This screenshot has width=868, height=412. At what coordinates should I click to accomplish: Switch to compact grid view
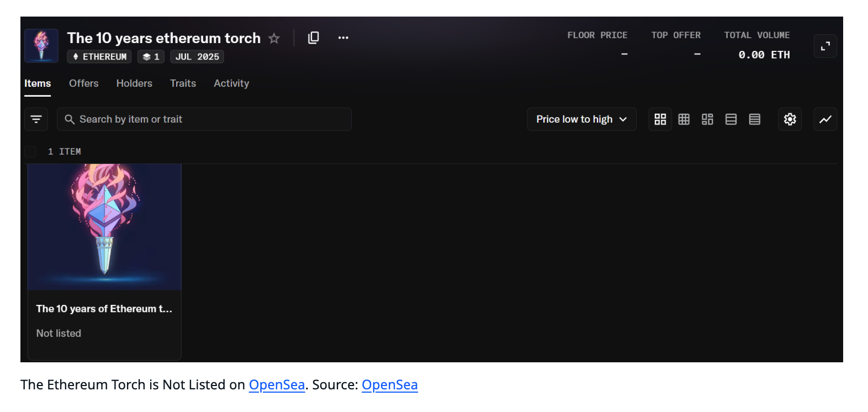pos(684,119)
